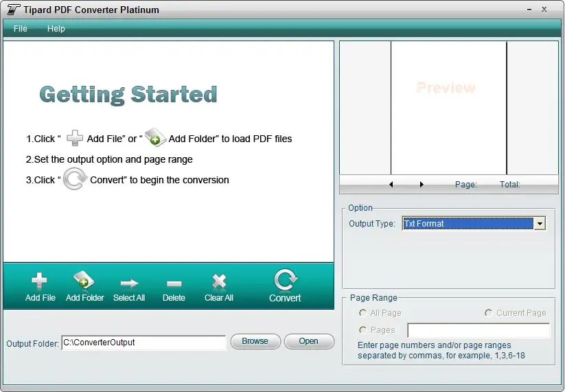Click the 'Output Type:' label
Screen dimensions: 565x392
(x=372, y=224)
